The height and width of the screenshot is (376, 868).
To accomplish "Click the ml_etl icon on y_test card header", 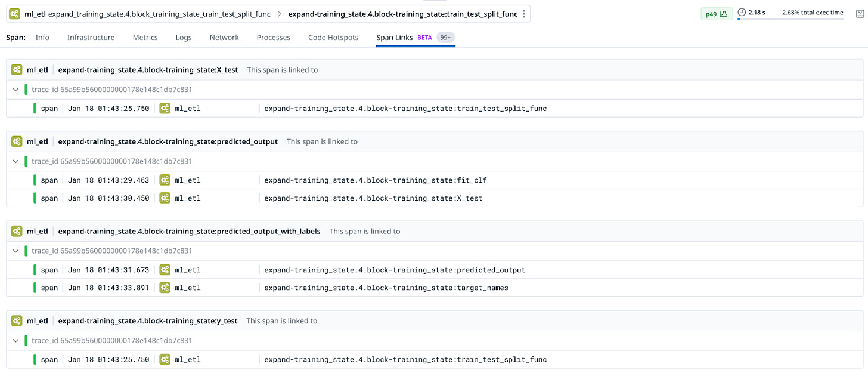I will pos(17,321).
